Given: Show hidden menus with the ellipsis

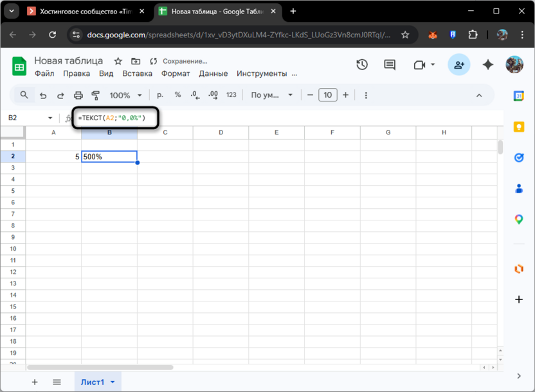Looking at the screenshot, I should (294, 74).
